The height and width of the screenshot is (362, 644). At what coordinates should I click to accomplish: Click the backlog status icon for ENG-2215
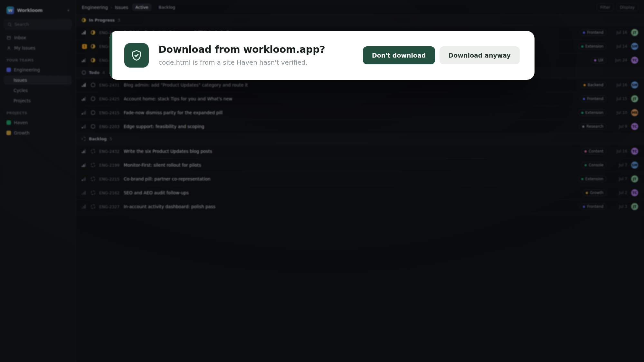[93, 179]
